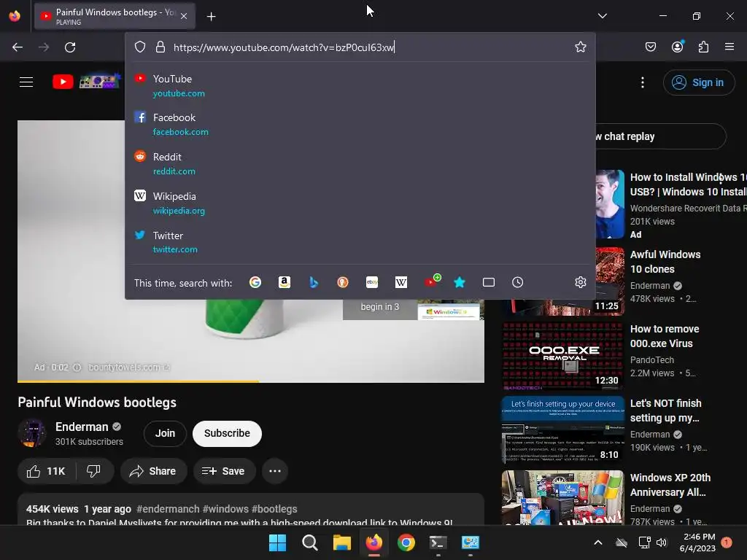Share the video
Viewport: 747px width, 560px height.
pos(153,471)
